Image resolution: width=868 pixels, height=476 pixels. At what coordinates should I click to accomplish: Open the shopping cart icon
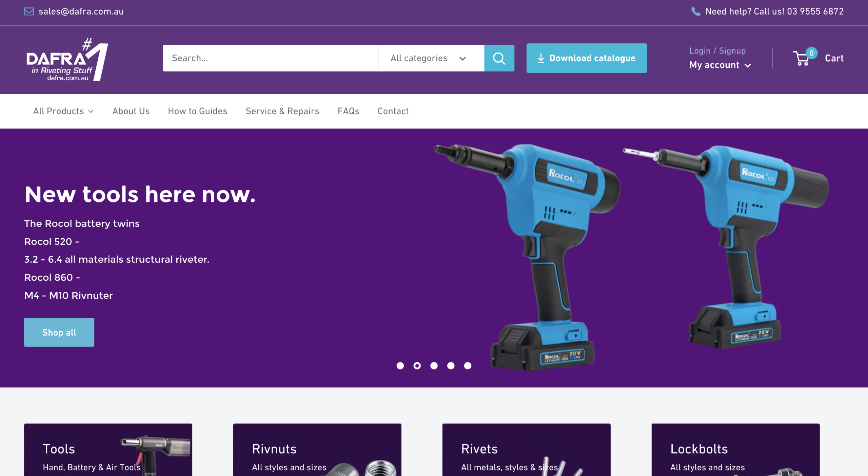(x=802, y=58)
